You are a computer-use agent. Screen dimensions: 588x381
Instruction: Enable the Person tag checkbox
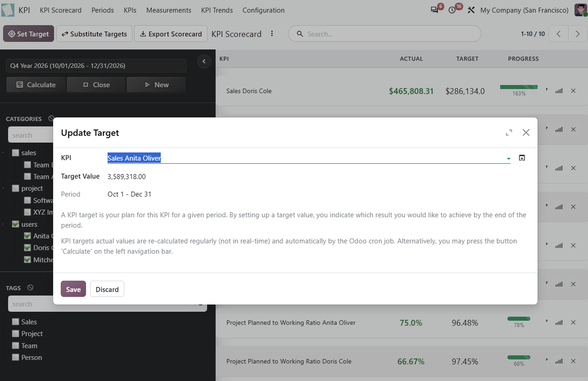(x=16, y=358)
